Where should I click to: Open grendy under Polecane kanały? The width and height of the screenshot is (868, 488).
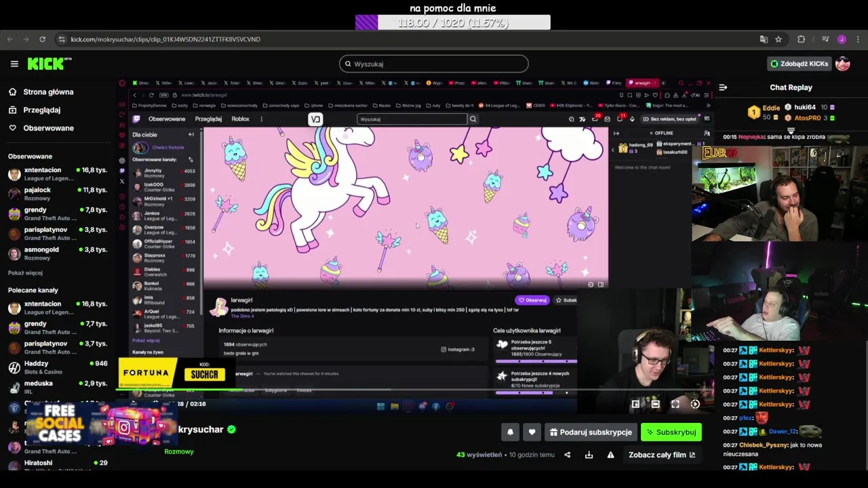pyautogui.click(x=58, y=328)
